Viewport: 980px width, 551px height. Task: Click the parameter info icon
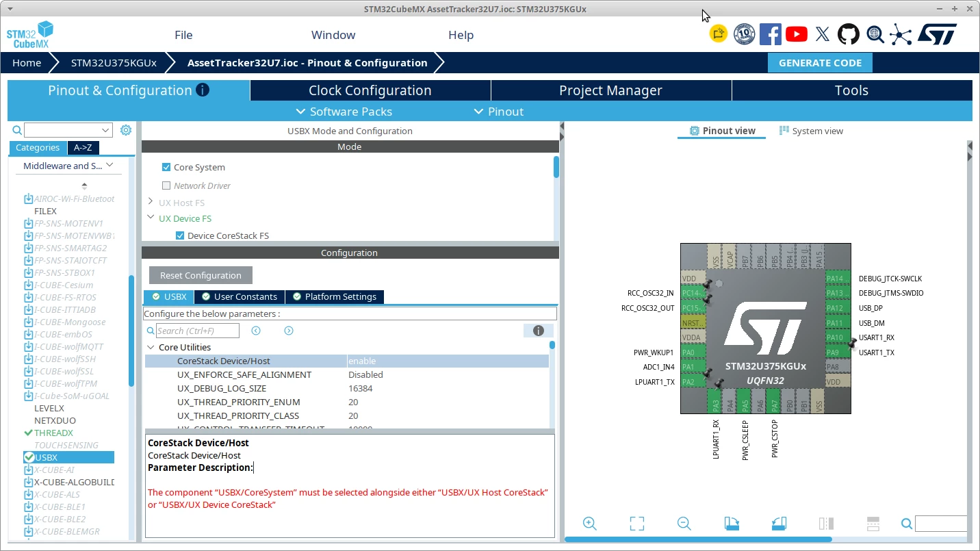click(539, 331)
